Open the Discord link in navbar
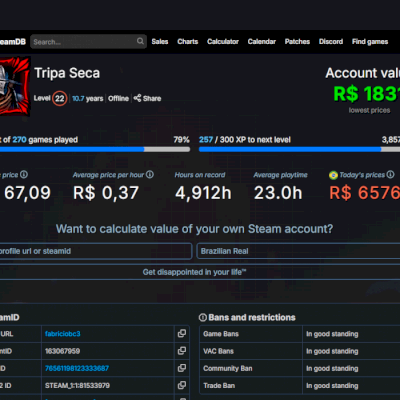 click(331, 42)
